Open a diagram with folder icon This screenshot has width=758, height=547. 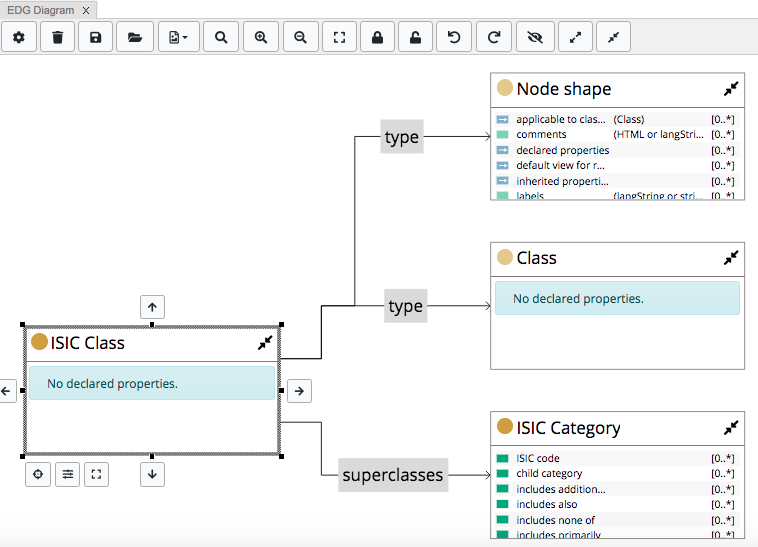135,37
